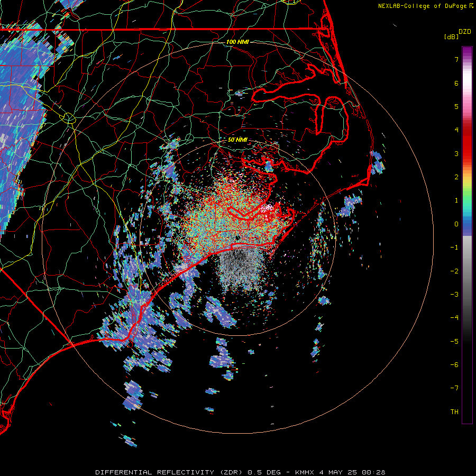Click the -2 value on color scale

(454, 271)
